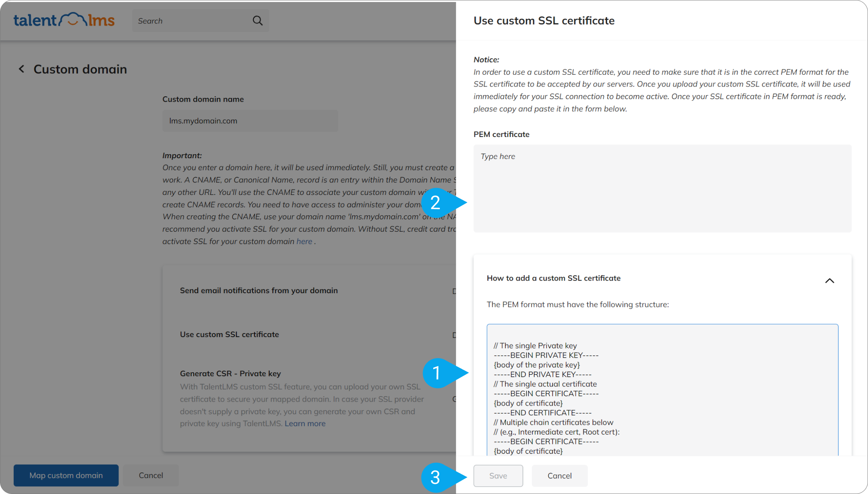Click Cancel beside Map custom domain
Image resolution: width=868 pixels, height=494 pixels.
point(151,475)
